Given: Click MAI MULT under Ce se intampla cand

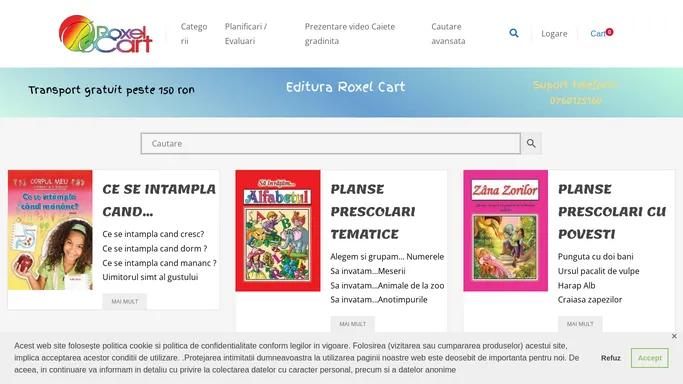Looking at the screenshot, I should click(125, 301).
